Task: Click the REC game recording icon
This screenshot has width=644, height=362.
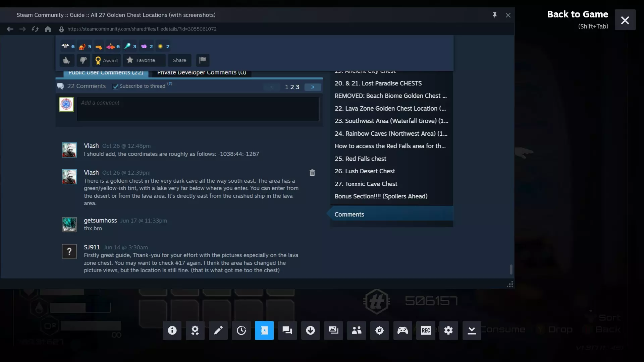Action: [426, 330]
